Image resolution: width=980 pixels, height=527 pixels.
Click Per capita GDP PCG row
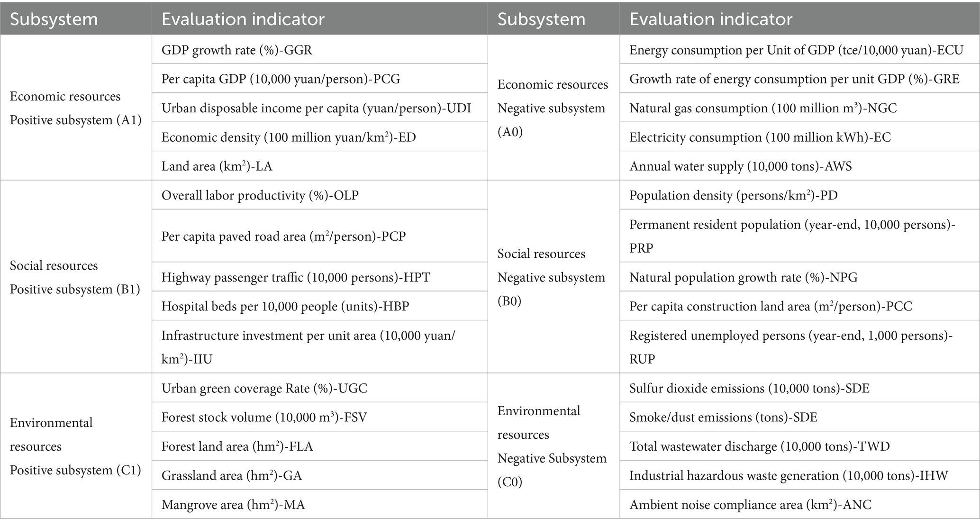pyautogui.click(x=320, y=79)
